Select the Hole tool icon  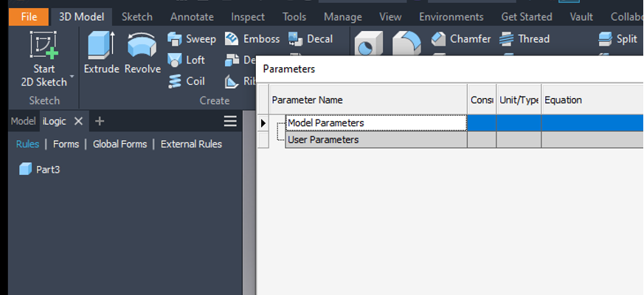point(368,44)
